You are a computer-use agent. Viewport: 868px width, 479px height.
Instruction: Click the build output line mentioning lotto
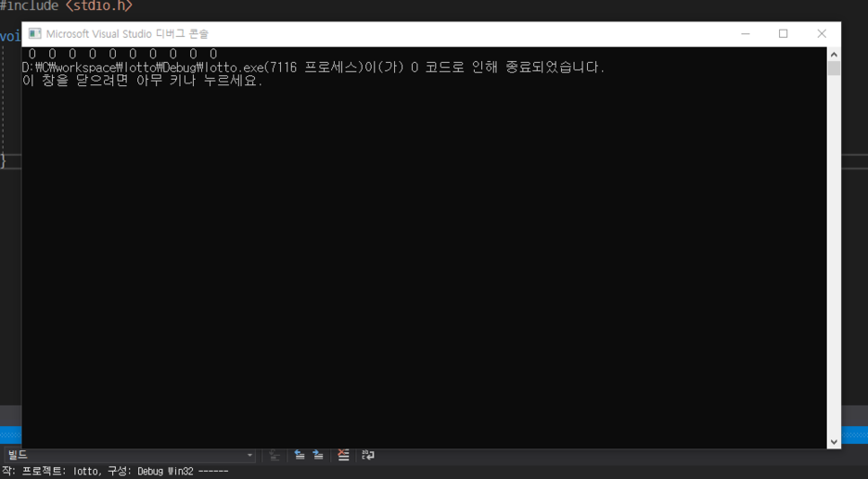[114, 472]
